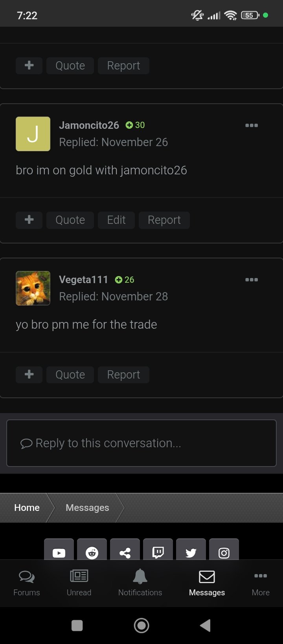
Task: Edit Jamoncito26's reply
Action: pyautogui.click(x=116, y=220)
